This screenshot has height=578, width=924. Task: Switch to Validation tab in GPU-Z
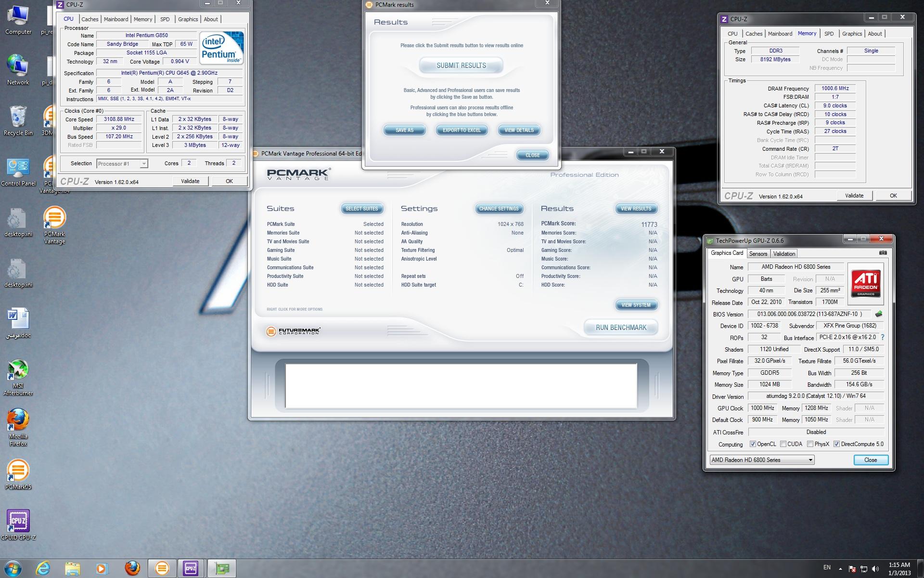tap(784, 254)
